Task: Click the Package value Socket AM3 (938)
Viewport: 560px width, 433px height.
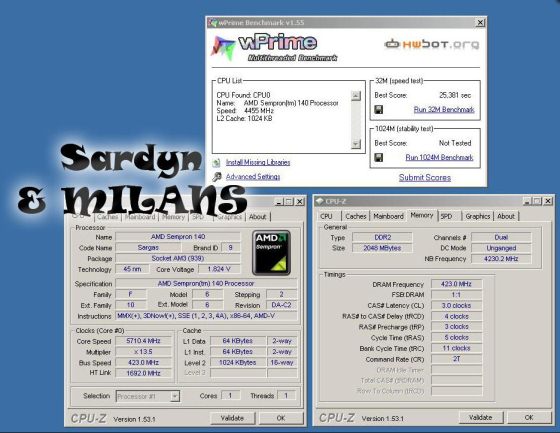Action: pyautogui.click(x=178, y=258)
